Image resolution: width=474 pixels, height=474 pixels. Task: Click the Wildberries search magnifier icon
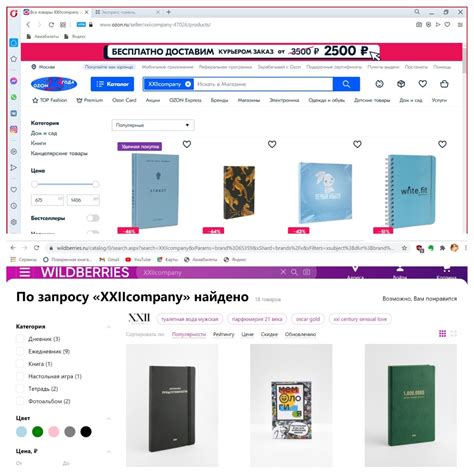pyautogui.click(x=294, y=272)
